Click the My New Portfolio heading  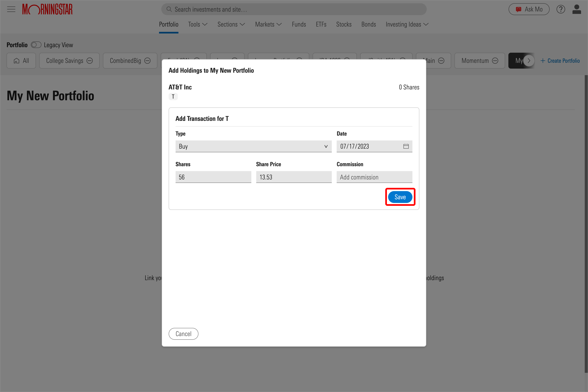point(50,96)
